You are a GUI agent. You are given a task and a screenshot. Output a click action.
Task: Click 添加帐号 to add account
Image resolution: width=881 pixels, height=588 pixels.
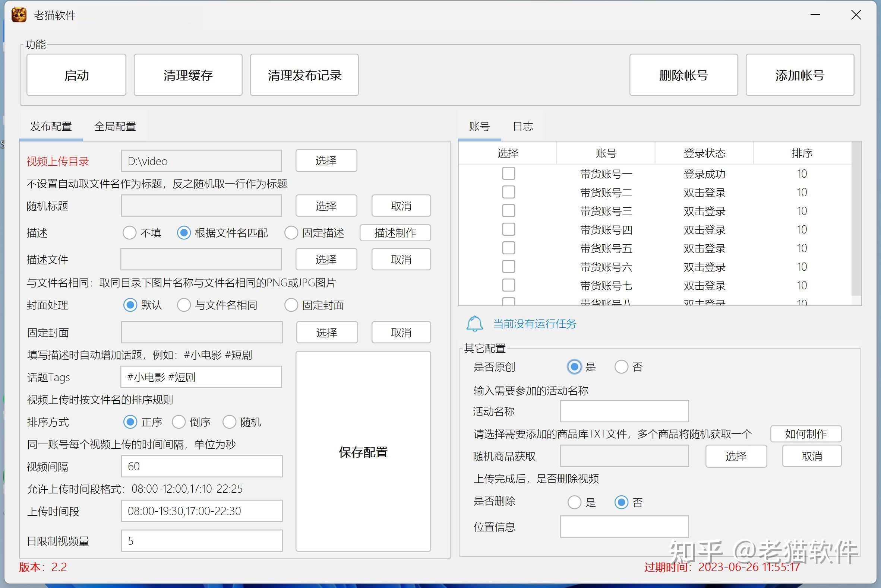tap(800, 75)
